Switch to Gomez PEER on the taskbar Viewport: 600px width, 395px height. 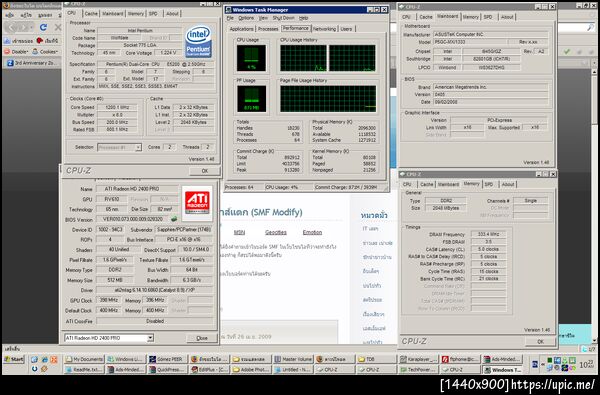tap(167, 359)
